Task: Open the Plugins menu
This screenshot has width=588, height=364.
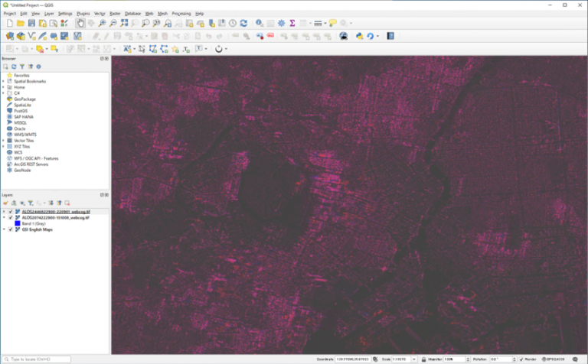Action: [x=83, y=14]
